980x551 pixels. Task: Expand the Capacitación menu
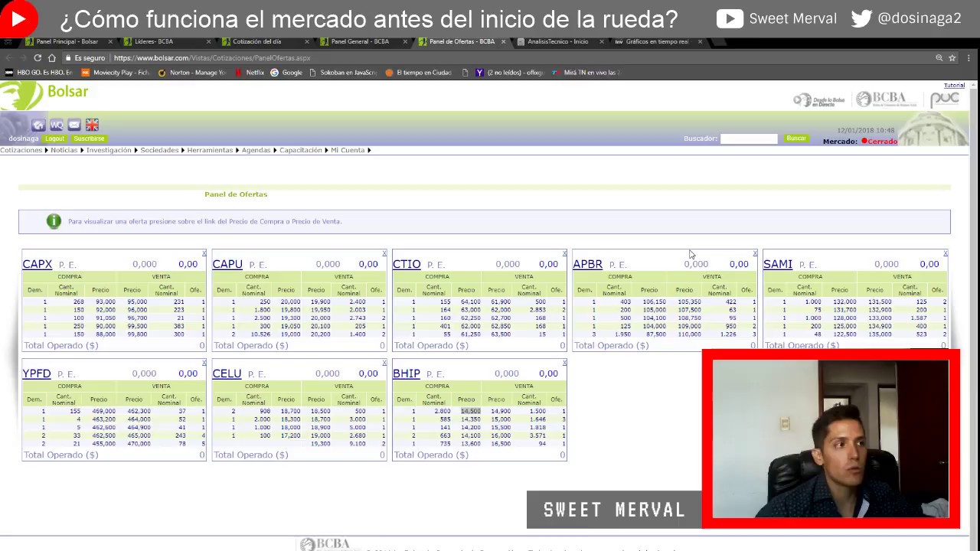coord(303,150)
